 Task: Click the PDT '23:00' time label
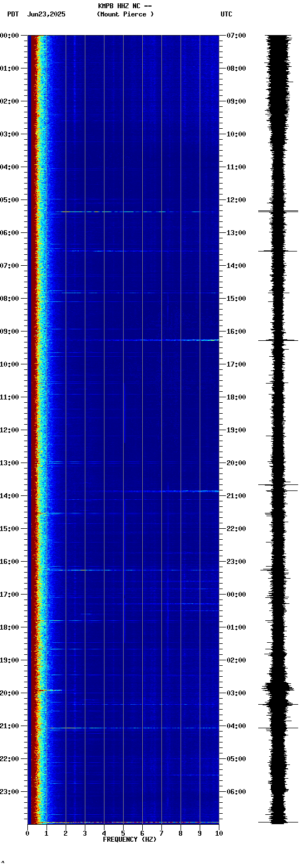(x=9, y=792)
